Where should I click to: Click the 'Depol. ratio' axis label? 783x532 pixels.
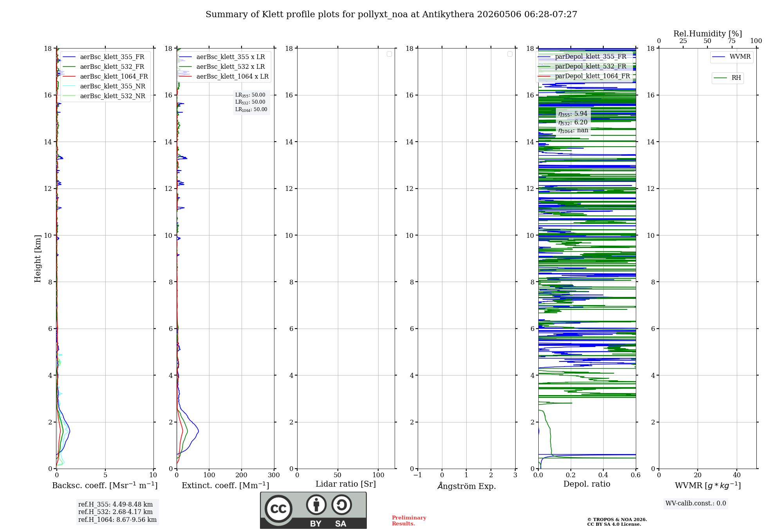(587, 484)
